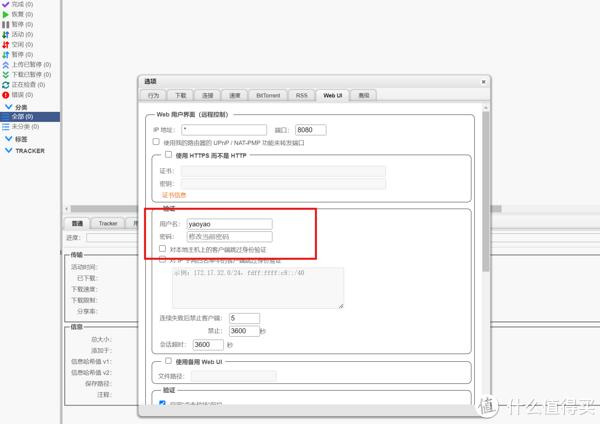Screen dimensions: 600x424
Task: Open the 行为 behavior tab
Action: click(x=153, y=95)
